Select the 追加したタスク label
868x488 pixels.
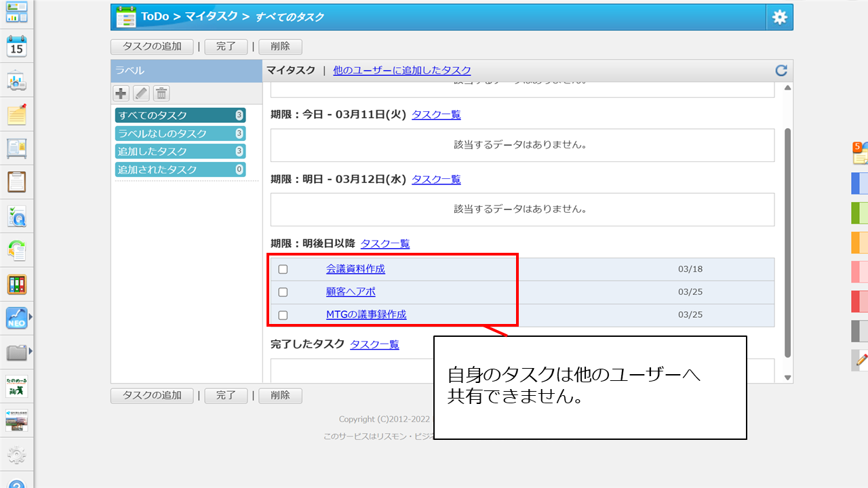coord(180,151)
